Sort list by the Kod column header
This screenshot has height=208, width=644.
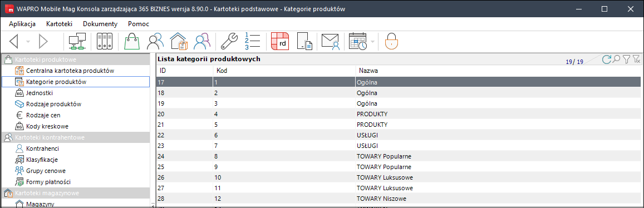tap(284, 71)
